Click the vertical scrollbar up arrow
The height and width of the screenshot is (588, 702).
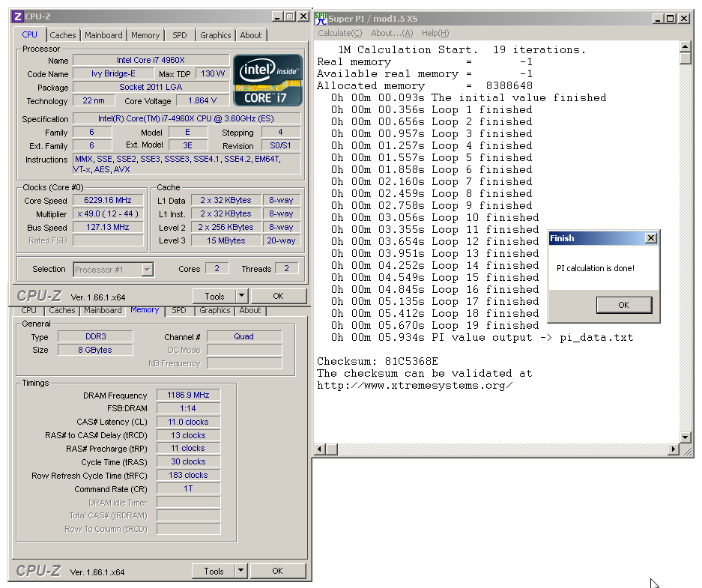coord(685,46)
